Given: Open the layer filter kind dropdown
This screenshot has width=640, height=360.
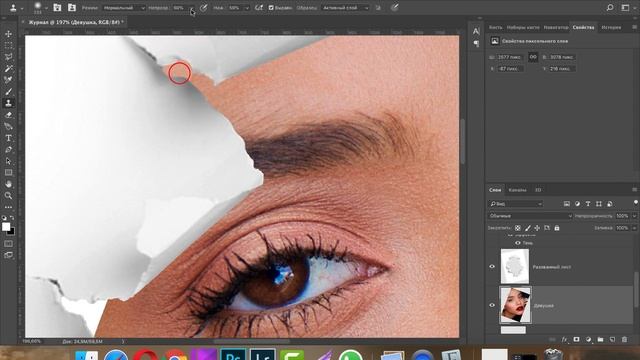Looking at the screenshot, I should click(516, 204).
